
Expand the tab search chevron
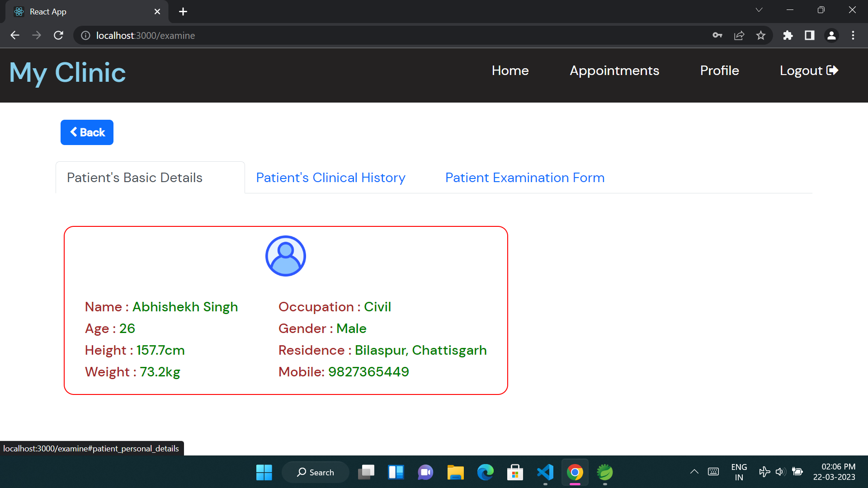coord(759,9)
